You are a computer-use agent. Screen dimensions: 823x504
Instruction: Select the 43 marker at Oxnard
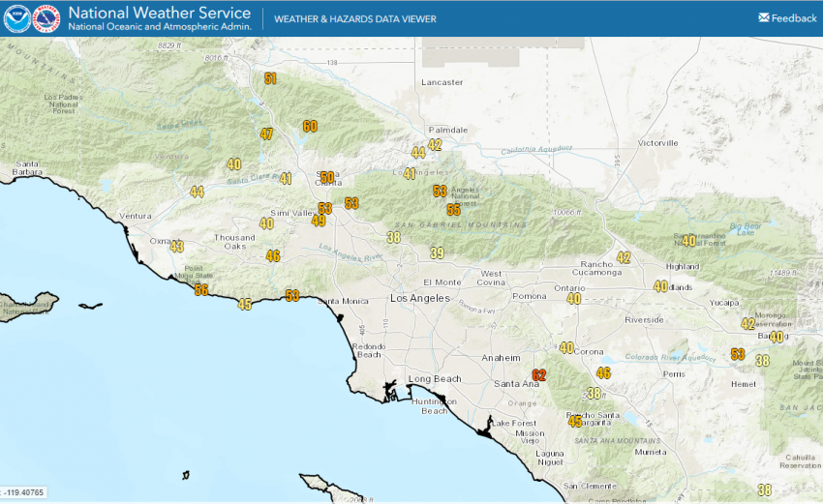(177, 247)
